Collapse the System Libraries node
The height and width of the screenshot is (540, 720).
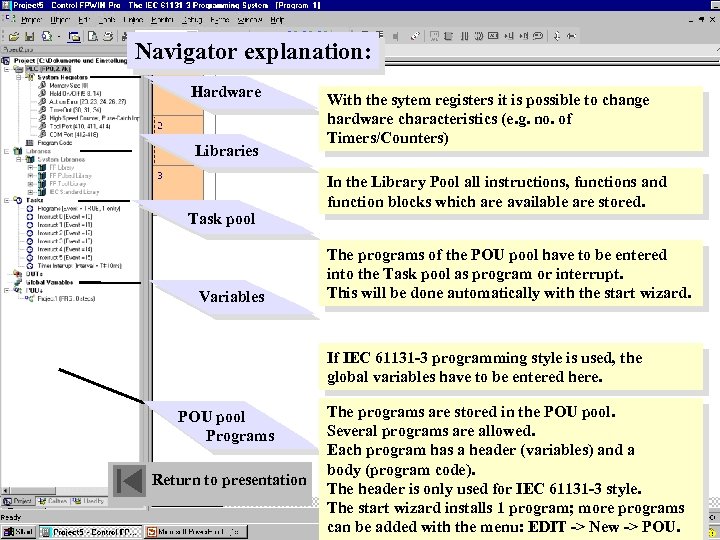(19, 159)
